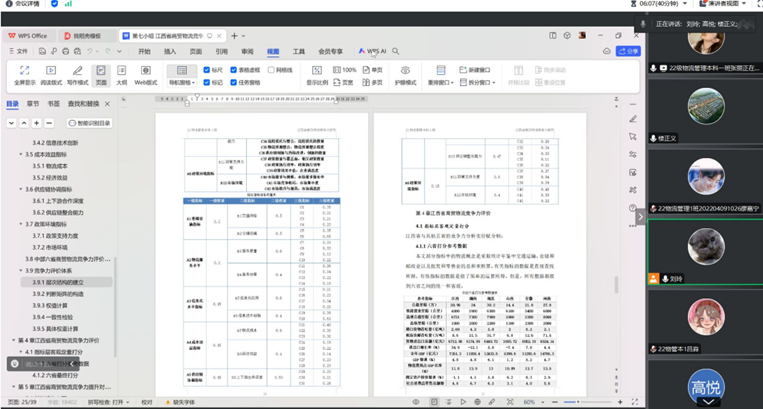763x409 pixels.
Task: Switch to the 审阅 ribbon tab
Action: tap(248, 50)
